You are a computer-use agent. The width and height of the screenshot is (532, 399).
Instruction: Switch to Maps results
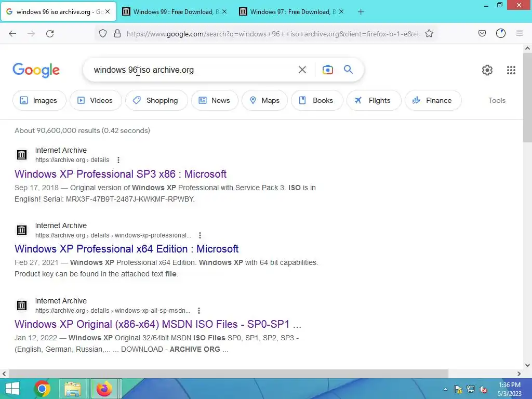[x=264, y=100]
